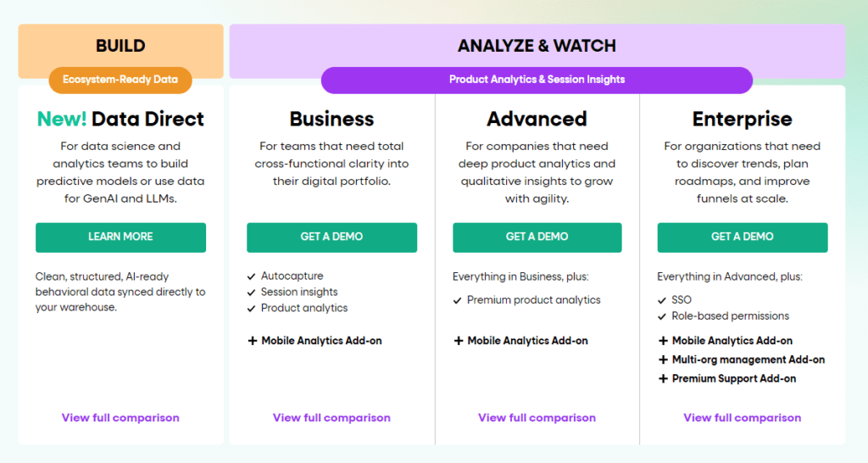The image size is (868, 463).
Task: Select Product Analytics & Session Insights badge
Action: pyautogui.click(x=537, y=80)
